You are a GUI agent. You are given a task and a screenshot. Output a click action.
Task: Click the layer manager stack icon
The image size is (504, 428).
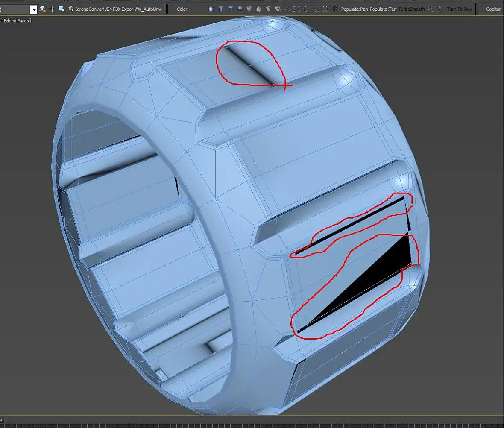(x=42, y=9)
